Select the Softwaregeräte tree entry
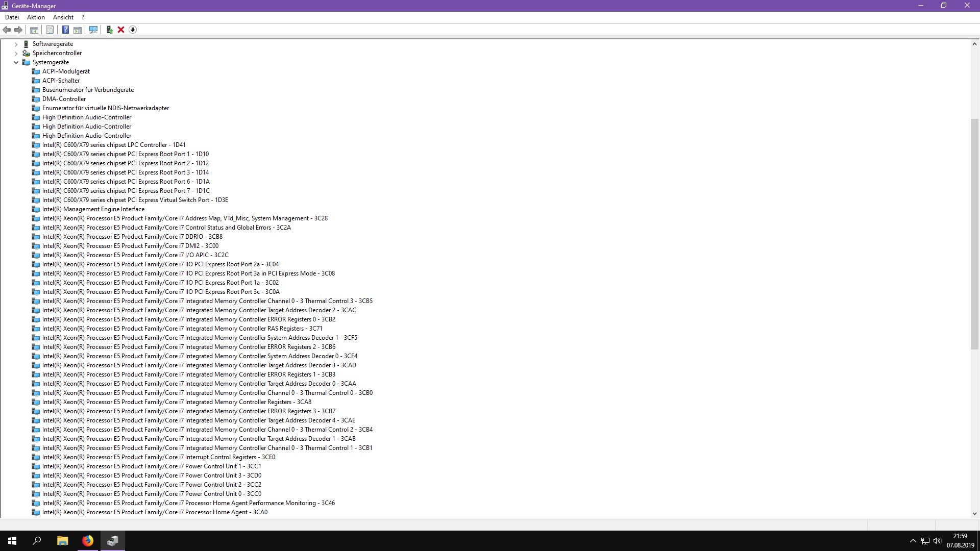 point(53,44)
